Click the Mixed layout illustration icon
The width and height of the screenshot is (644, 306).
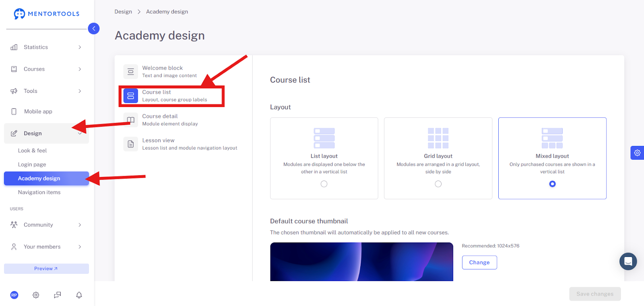click(x=552, y=138)
